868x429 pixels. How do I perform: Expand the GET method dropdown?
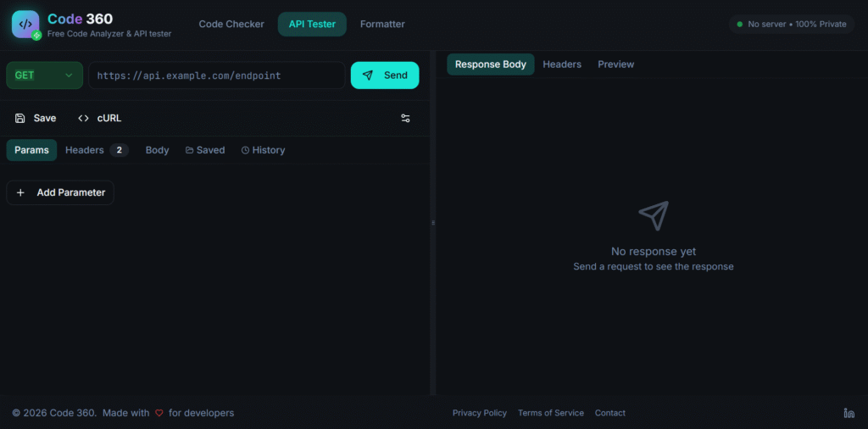click(45, 75)
